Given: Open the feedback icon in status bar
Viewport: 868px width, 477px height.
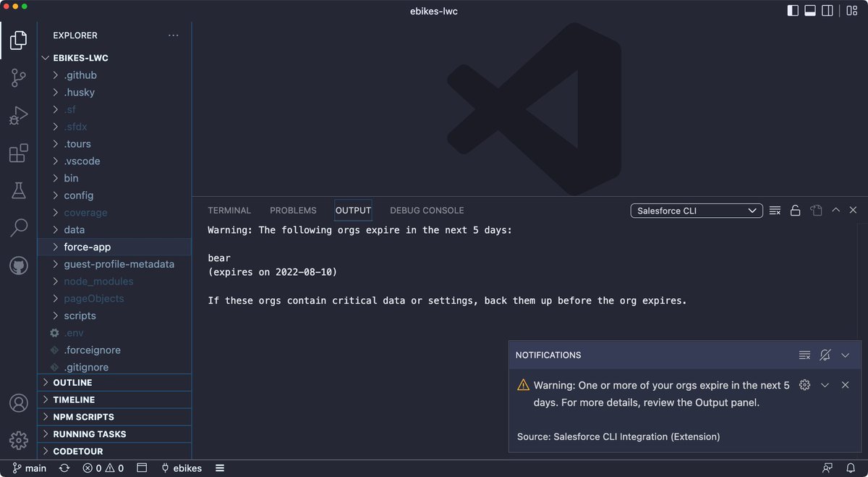Looking at the screenshot, I should coord(827,468).
